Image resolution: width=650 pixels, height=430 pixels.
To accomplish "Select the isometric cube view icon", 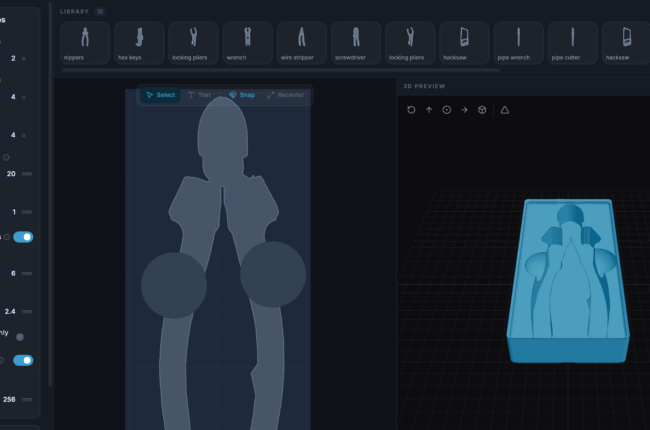I will (x=482, y=110).
